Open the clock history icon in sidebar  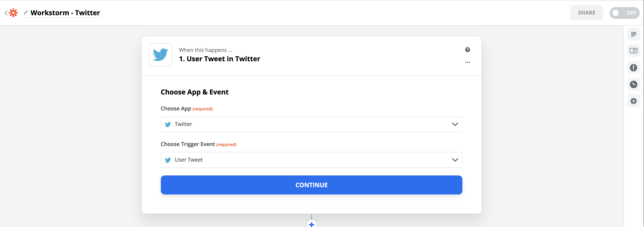[633, 84]
